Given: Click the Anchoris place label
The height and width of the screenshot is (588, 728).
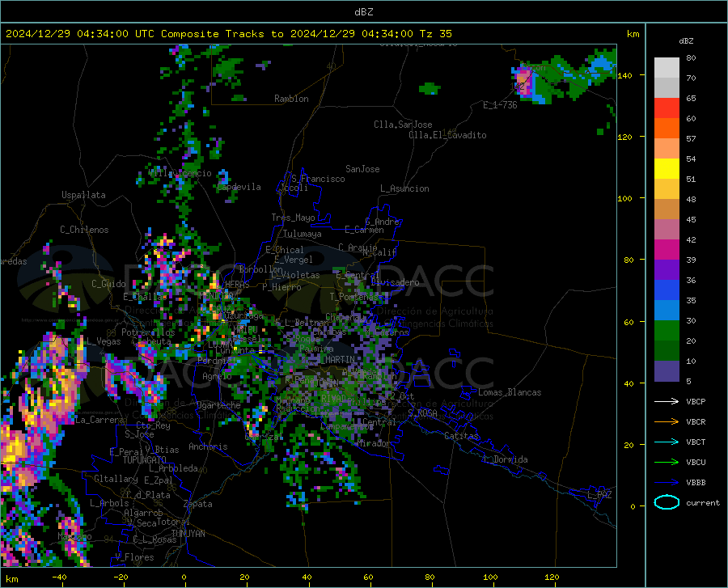Looking at the screenshot, I should [208, 446].
